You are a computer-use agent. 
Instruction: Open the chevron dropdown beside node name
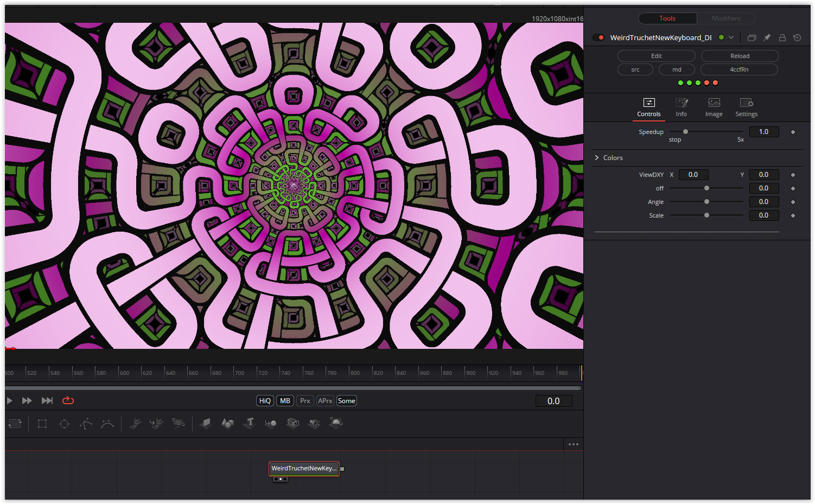point(731,37)
